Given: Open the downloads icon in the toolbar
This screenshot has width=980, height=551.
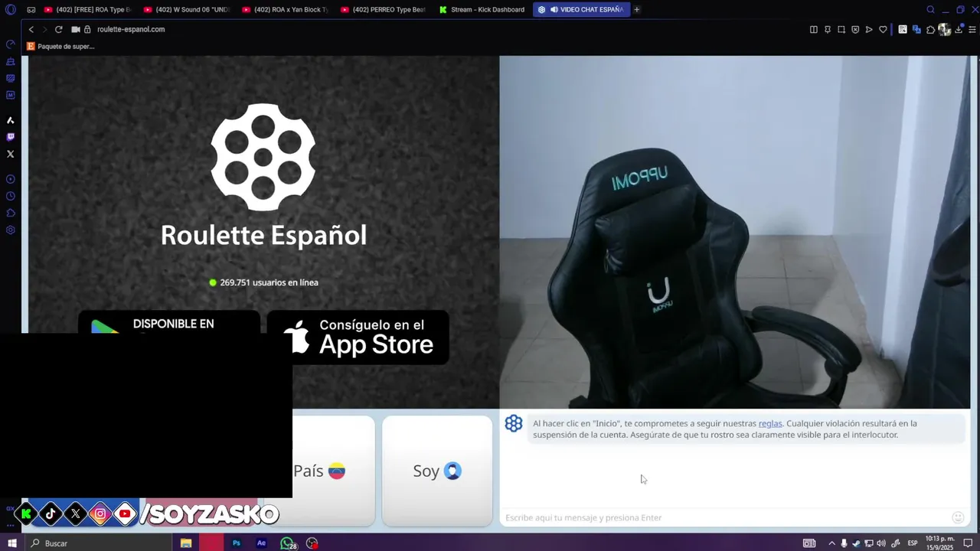Looking at the screenshot, I should tap(958, 29).
